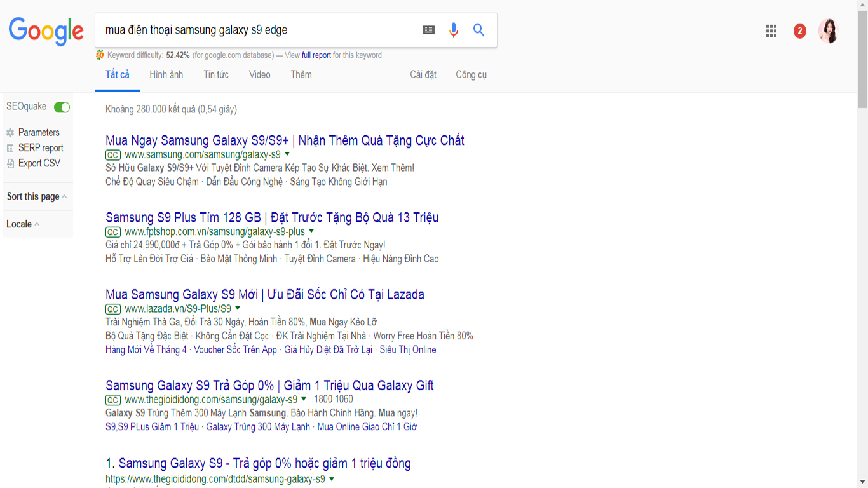Switch to Video tab
Viewport: 868px width, 488px height.
click(x=259, y=74)
